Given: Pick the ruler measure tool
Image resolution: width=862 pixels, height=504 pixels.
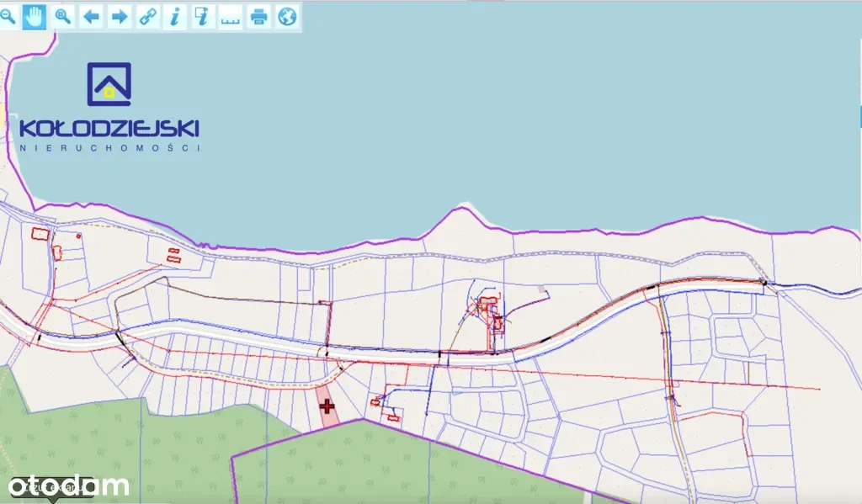Looking at the screenshot, I should 230,17.
